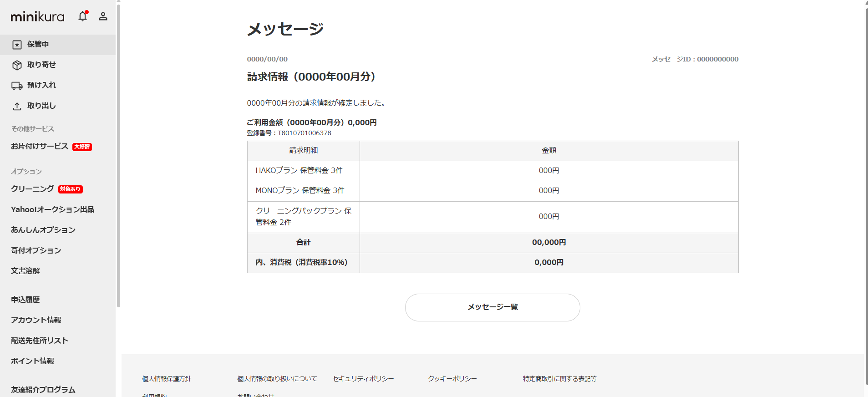Click the main page vertical scrollbar

click(866, 196)
